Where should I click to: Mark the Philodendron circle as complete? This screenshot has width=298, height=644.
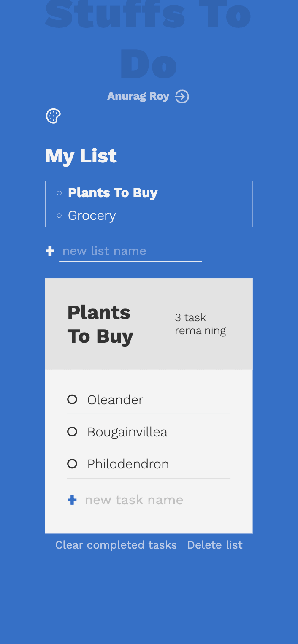click(72, 464)
